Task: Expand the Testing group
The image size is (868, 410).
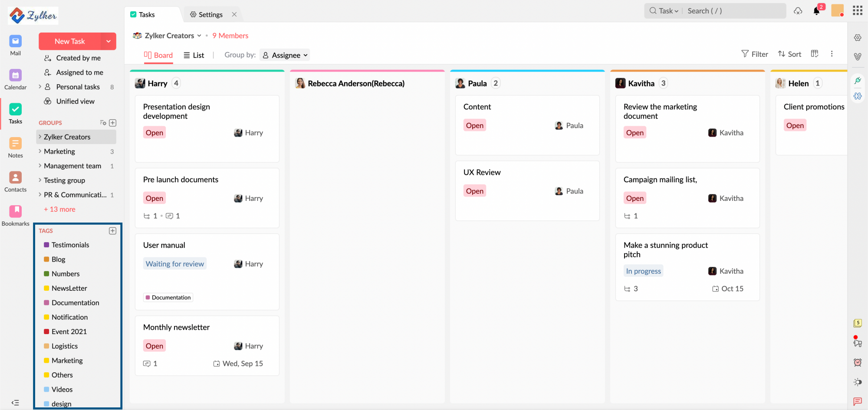Action: click(40, 180)
